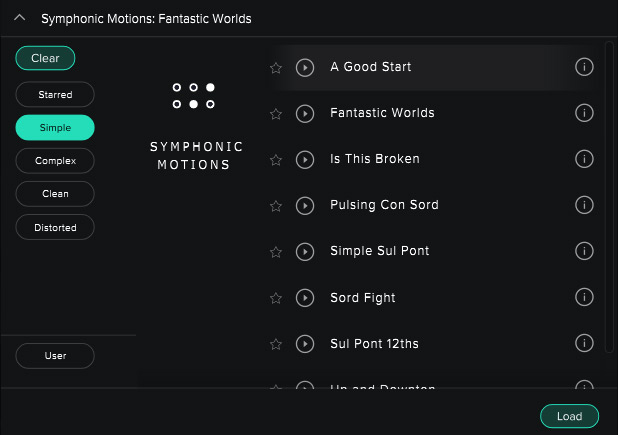Star the Fantastic Worlds preset
Viewport: 618px width, 435px height.
277,114
